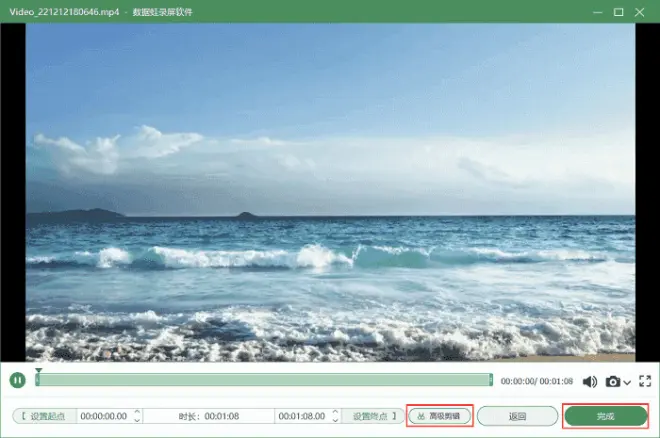Take a snapshot with the camera icon

[612, 381]
